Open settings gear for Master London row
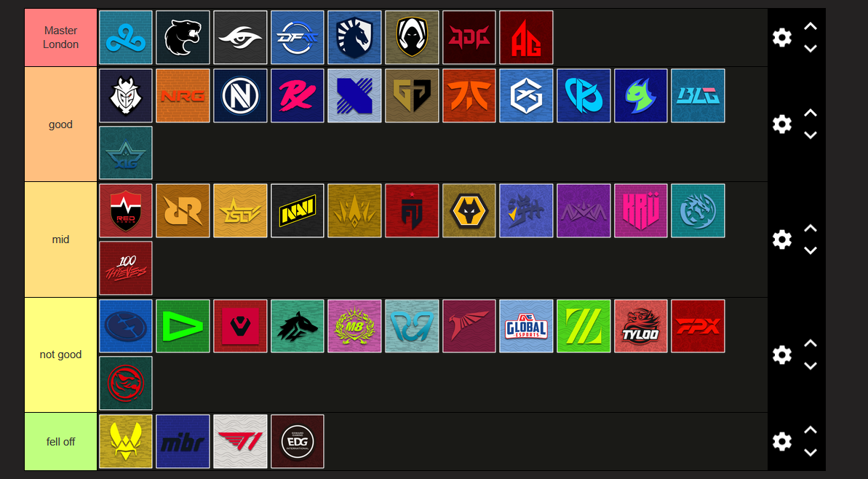This screenshot has height=479, width=868. [781, 38]
